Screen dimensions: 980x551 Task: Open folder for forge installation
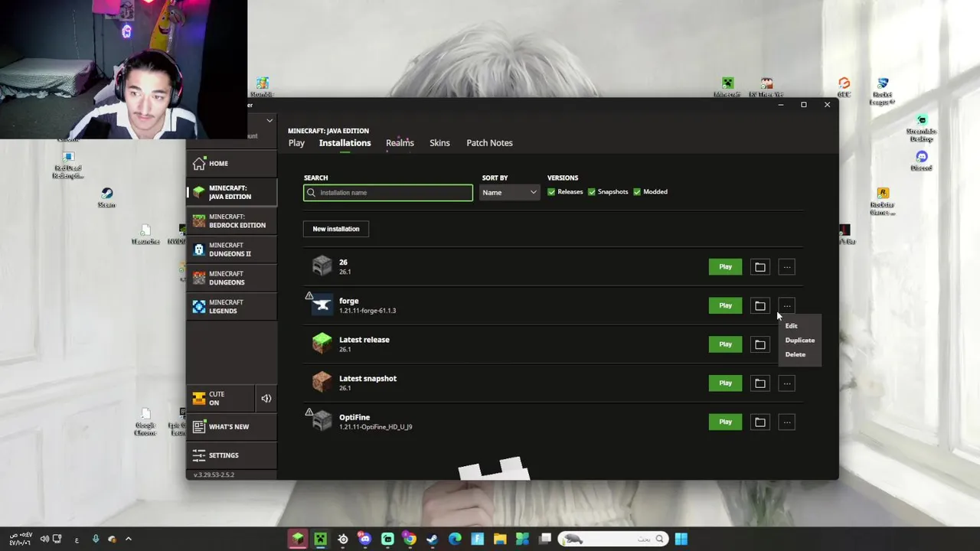coord(759,305)
